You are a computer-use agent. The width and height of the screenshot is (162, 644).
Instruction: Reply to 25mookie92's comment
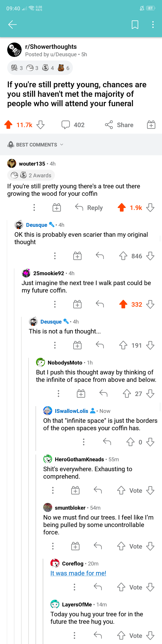tap(100, 304)
